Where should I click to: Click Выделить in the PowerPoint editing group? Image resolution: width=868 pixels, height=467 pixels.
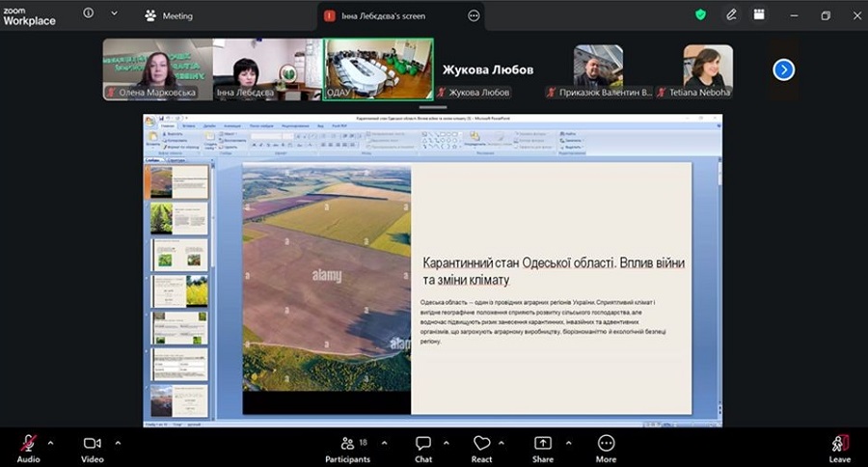(571, 147)
